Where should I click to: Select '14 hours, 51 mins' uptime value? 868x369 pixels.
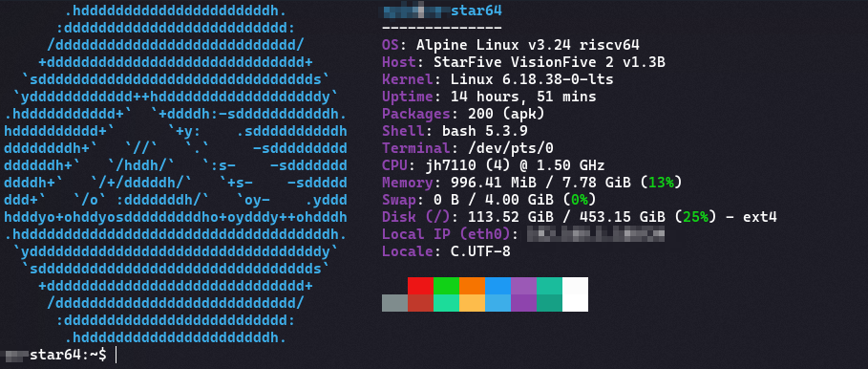pos(523,97)
